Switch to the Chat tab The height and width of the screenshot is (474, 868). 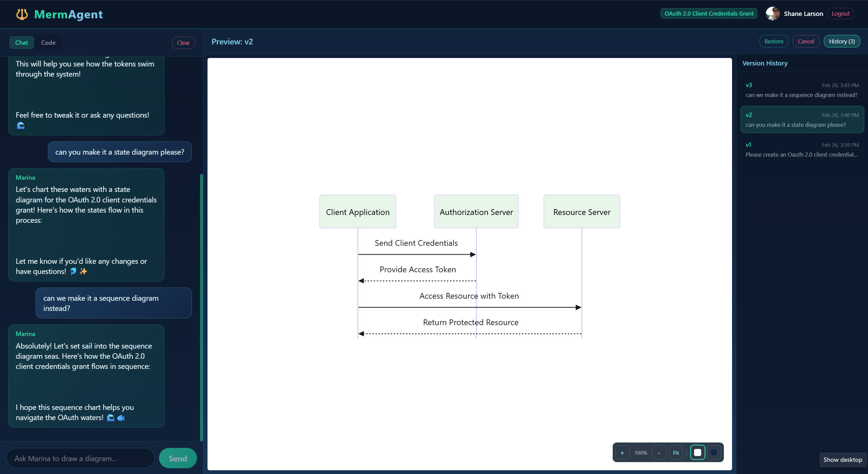coord(22,42)
